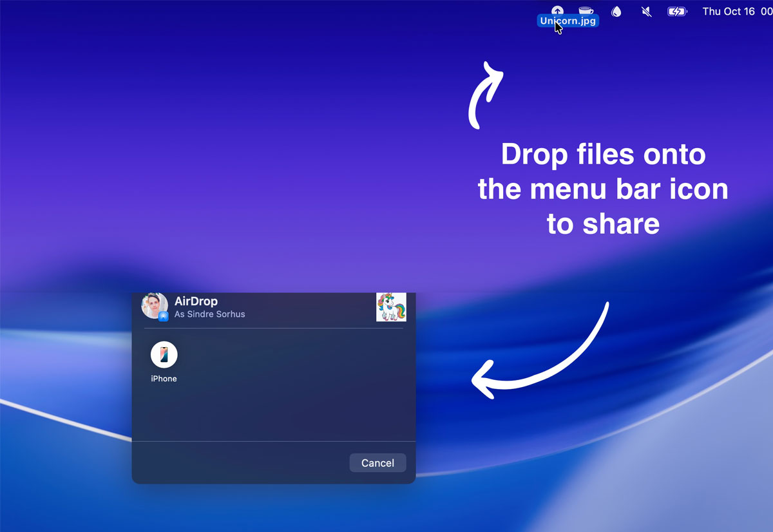Click the As Sindre Sorhus identity text
This screenshot has width=773, height=532.
tap(209, 314)
